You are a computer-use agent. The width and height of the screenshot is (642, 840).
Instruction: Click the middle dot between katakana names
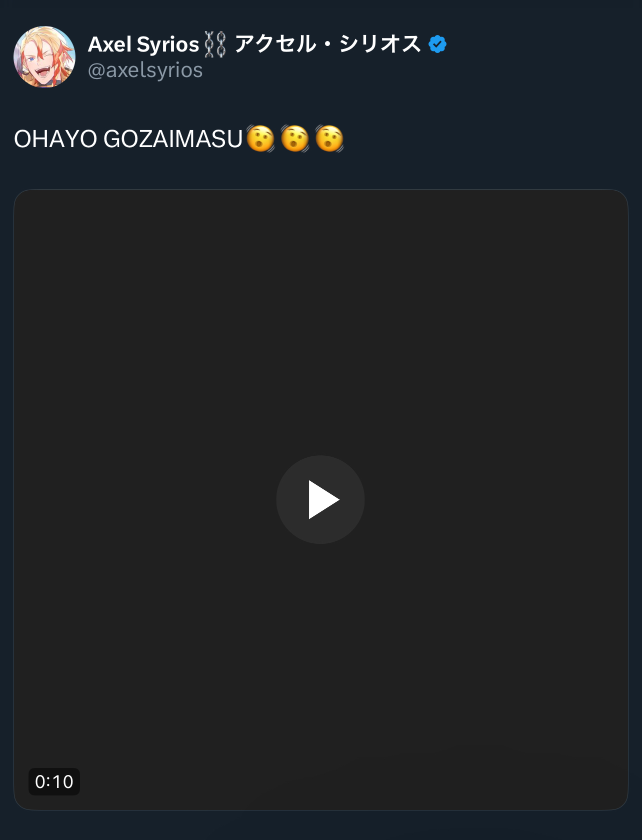[x=327, y=45]
